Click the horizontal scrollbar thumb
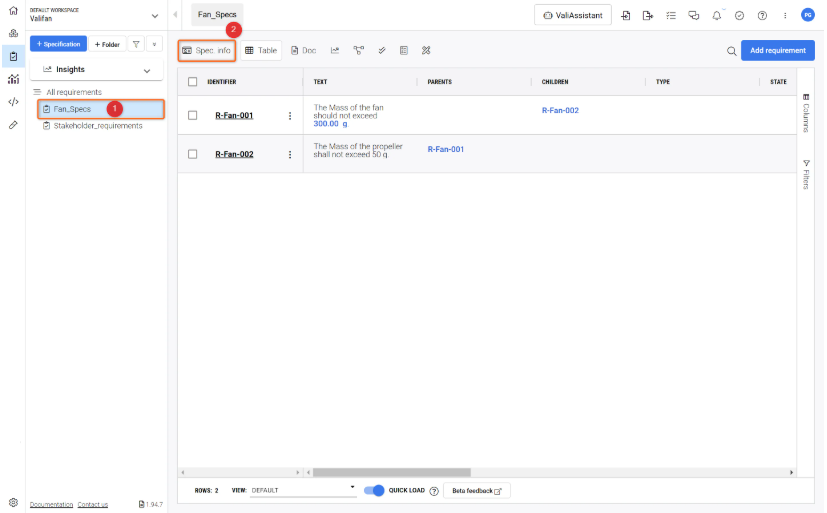The height and width of the screenshot is (513, 827). [391, 472]
